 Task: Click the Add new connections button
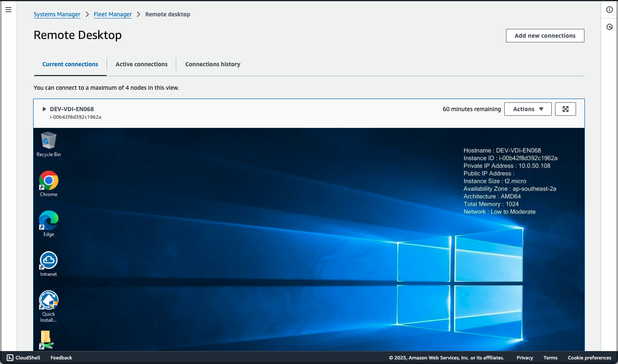(545, 36)
